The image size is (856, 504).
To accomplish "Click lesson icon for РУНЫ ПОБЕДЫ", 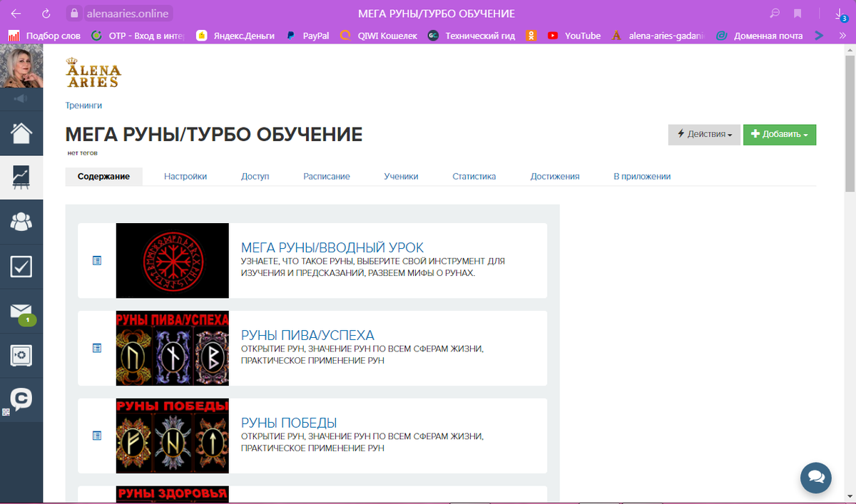I will 97,436.
